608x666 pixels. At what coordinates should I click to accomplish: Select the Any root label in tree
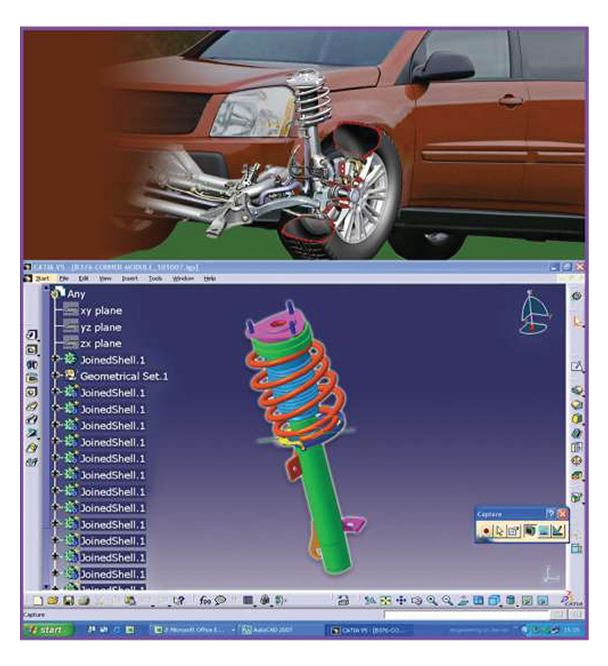coord(76,294)
